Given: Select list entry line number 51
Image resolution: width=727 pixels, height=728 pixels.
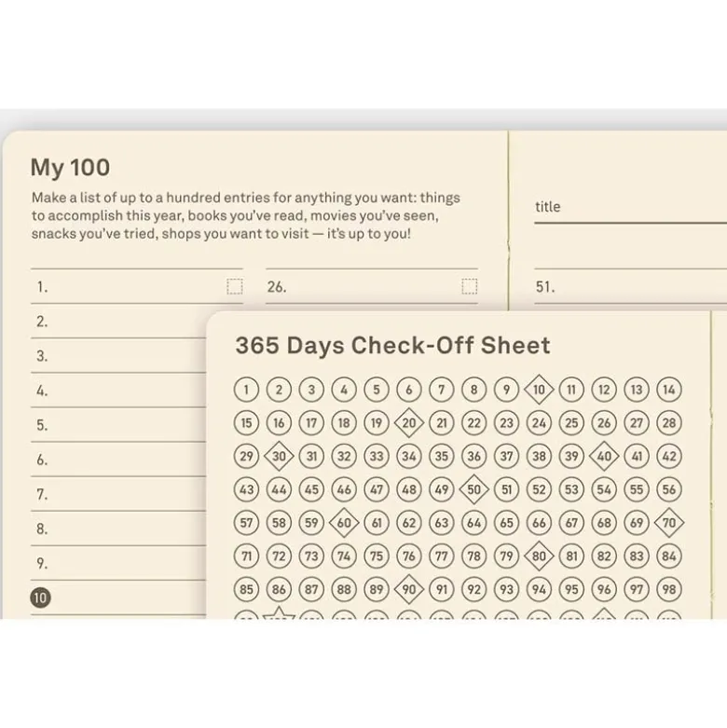Looking at the screenshot, I should (x=630, y=286).
